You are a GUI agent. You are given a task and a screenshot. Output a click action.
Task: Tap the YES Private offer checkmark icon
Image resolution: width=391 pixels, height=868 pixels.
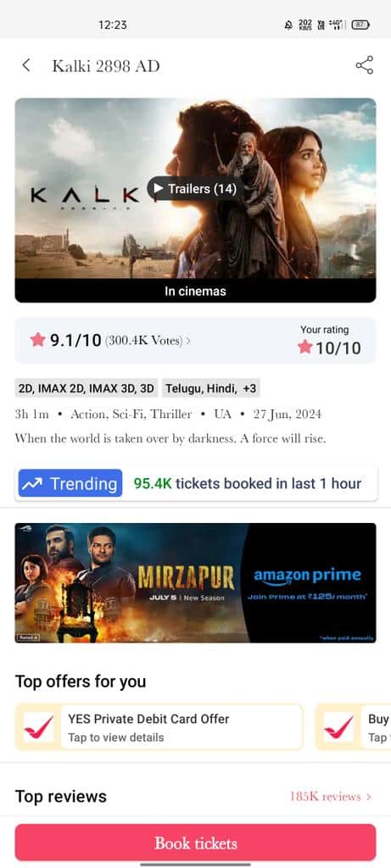coord(39,726)
